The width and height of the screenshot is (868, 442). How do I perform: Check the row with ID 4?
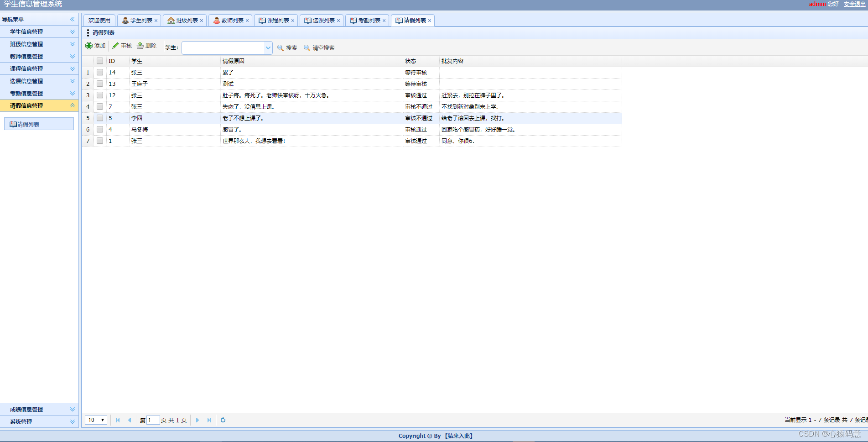pos(100,130)
